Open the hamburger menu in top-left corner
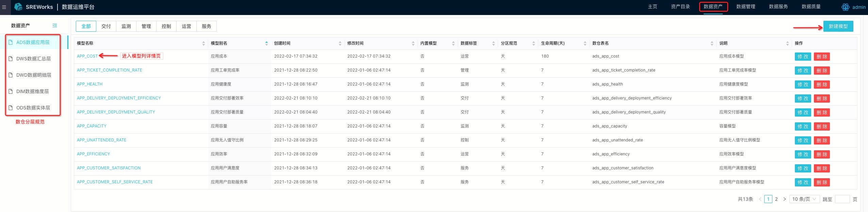Viewport: 868px width, 212px height. 4,7
